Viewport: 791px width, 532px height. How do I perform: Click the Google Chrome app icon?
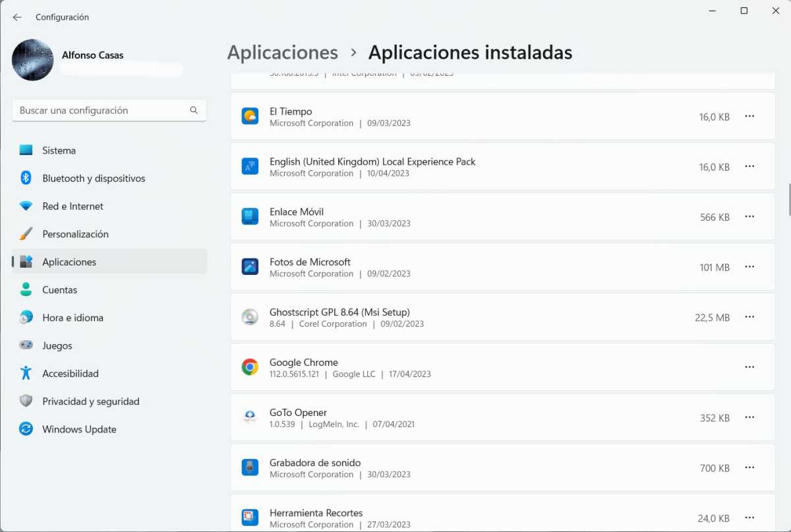tap(250, 367)
